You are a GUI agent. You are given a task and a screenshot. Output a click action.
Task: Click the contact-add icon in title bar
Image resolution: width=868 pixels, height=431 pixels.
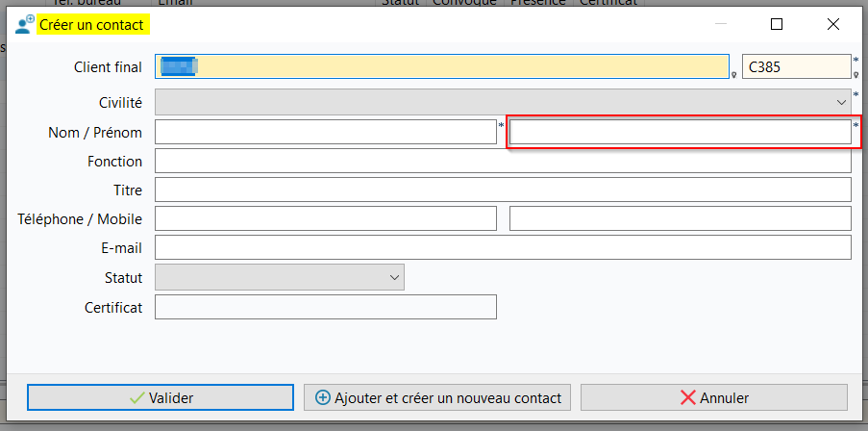24,25
